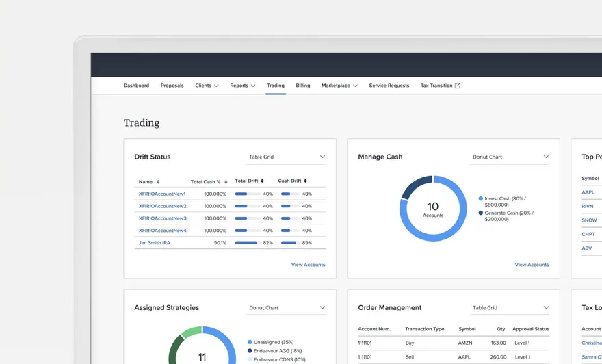Click Sell transaction type cell
Screen dimensions: 602x364
[410, 356]
